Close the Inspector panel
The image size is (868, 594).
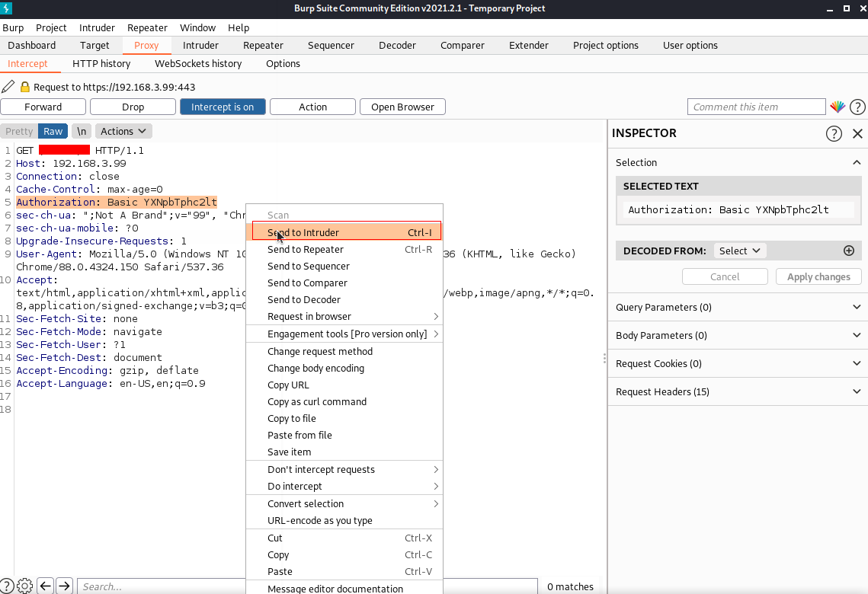(x=857, y=133)
